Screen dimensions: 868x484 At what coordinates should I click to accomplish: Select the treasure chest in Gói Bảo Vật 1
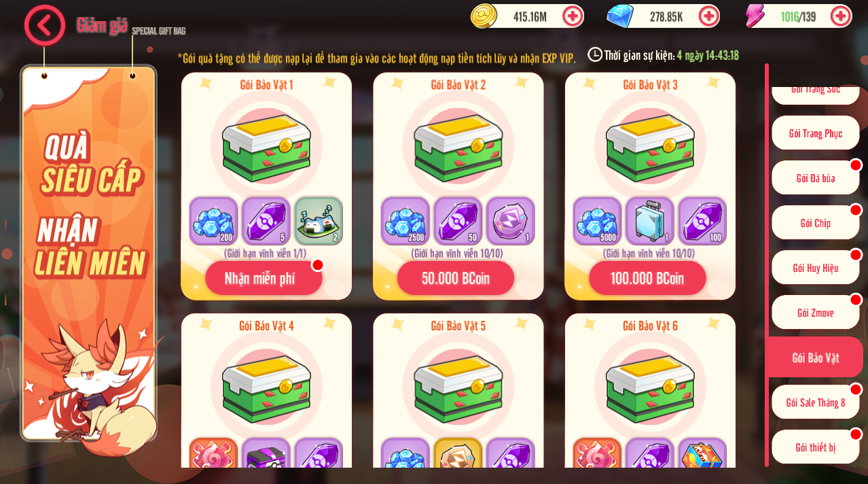pyautogui.click(x=266, y=145)
